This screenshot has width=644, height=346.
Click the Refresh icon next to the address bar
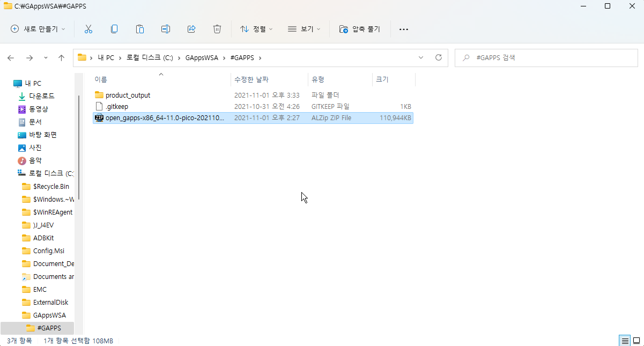point(439,57)
